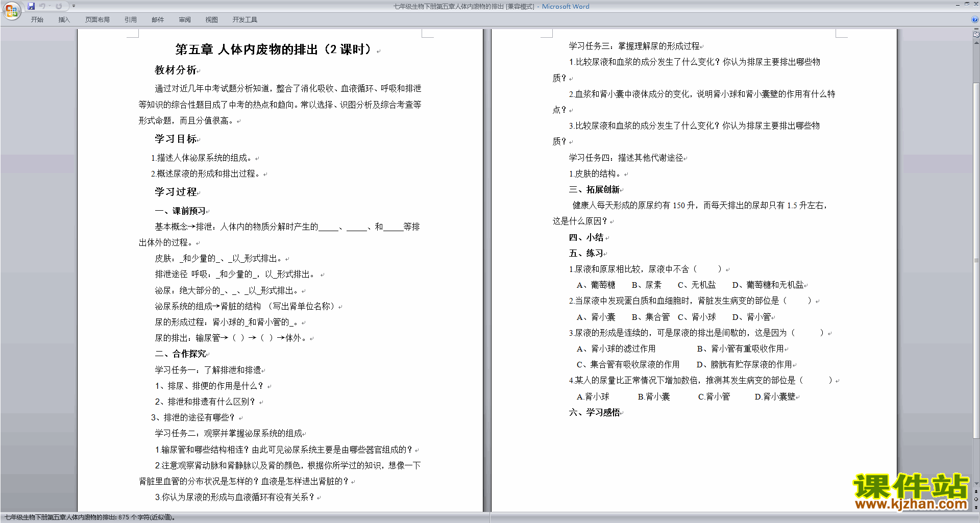Screen dimensions: 980x523
Task: Click the blue Help question mark icon
Action: pyautogui.click(x=975, y=19)
